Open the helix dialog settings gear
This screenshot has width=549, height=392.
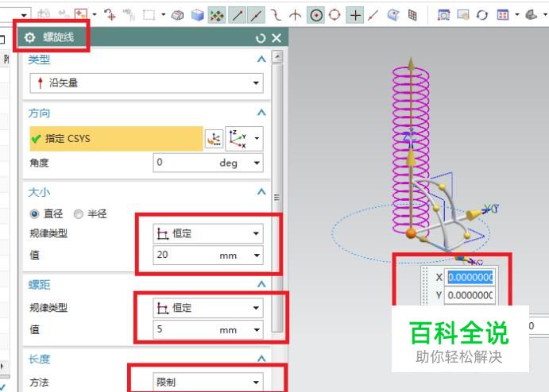coord(29,37)
